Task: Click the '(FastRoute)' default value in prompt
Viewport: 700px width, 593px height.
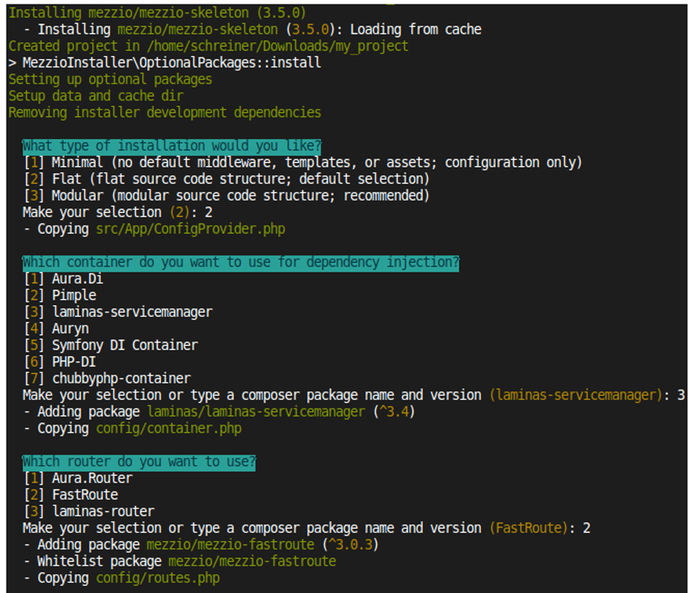Action: pyautogui.click(x=529, y=529)
